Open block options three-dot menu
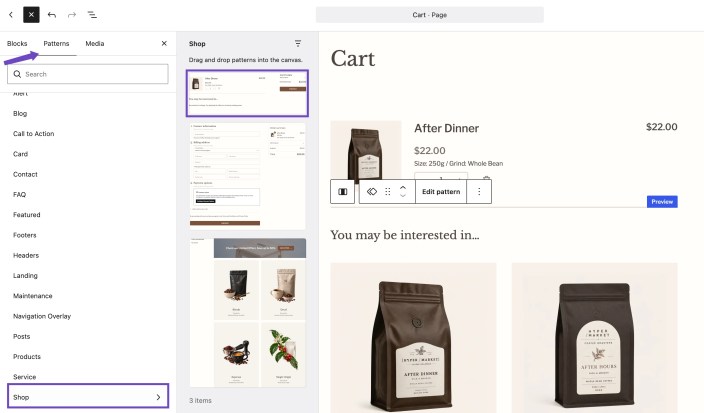704x413 pixels. [479, 192]
